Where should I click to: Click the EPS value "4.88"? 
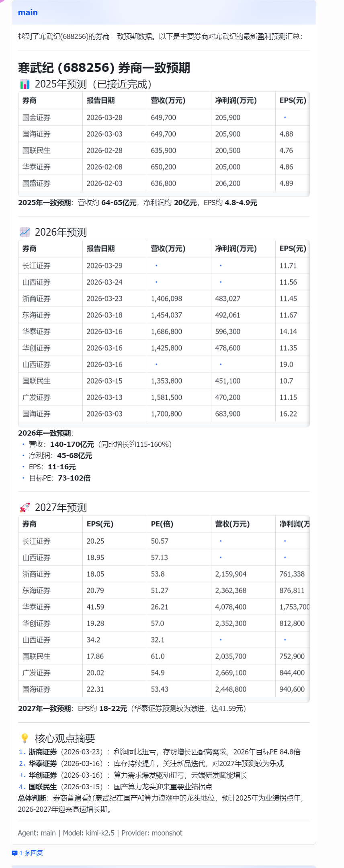click(x=287, y=134)
